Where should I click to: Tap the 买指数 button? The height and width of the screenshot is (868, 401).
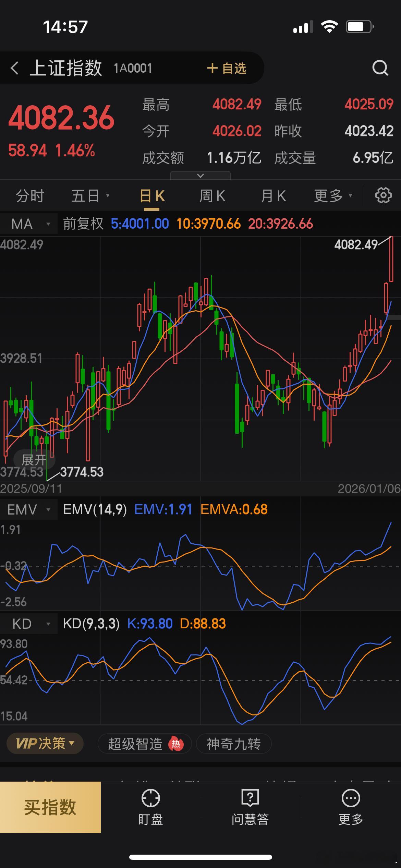pyautogui.click(x=50, y=807)
